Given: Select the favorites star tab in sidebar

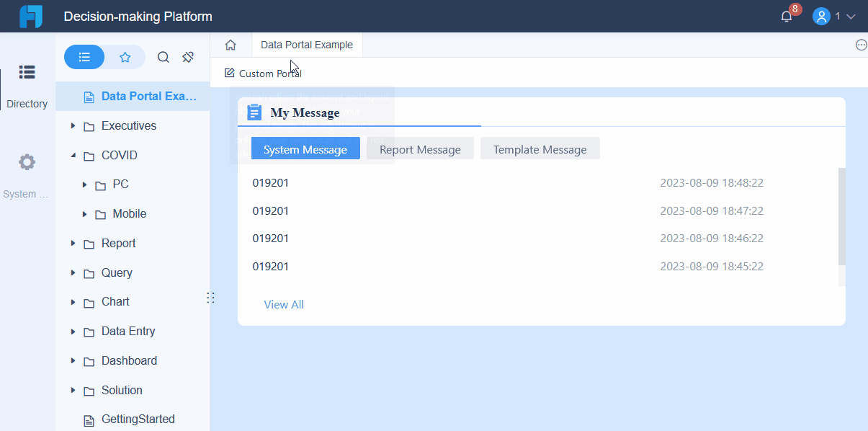Looking at the screenshot, I should pyautogui.click(x=125, y=57).
